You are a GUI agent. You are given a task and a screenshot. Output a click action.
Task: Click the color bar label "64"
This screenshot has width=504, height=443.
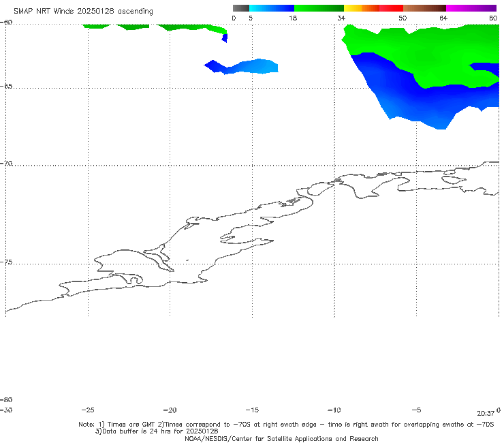click(x=443, y=18)
